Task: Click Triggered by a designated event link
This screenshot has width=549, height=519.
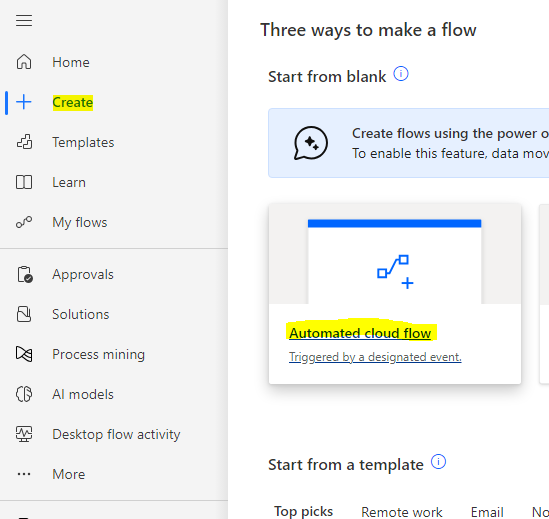Action: pos(375,357)
